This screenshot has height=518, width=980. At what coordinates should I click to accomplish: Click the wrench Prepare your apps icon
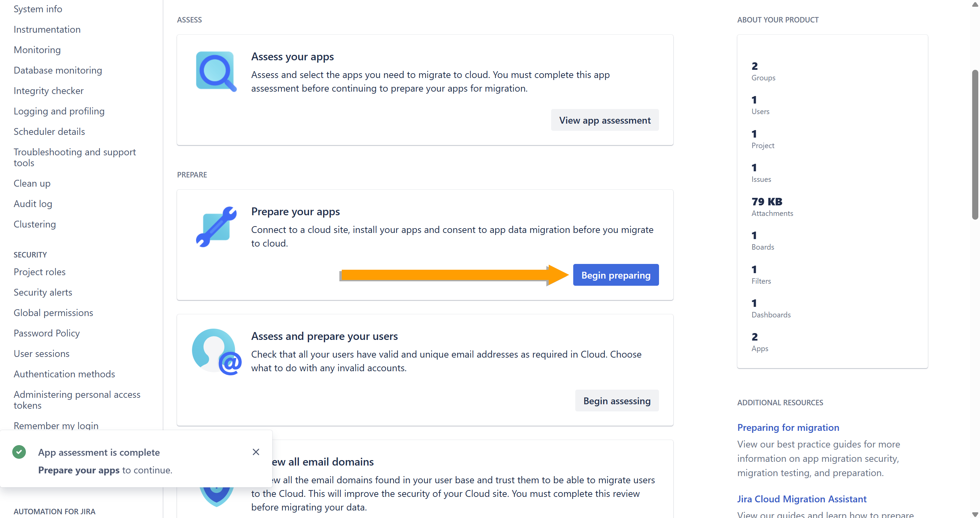(216, 227)
